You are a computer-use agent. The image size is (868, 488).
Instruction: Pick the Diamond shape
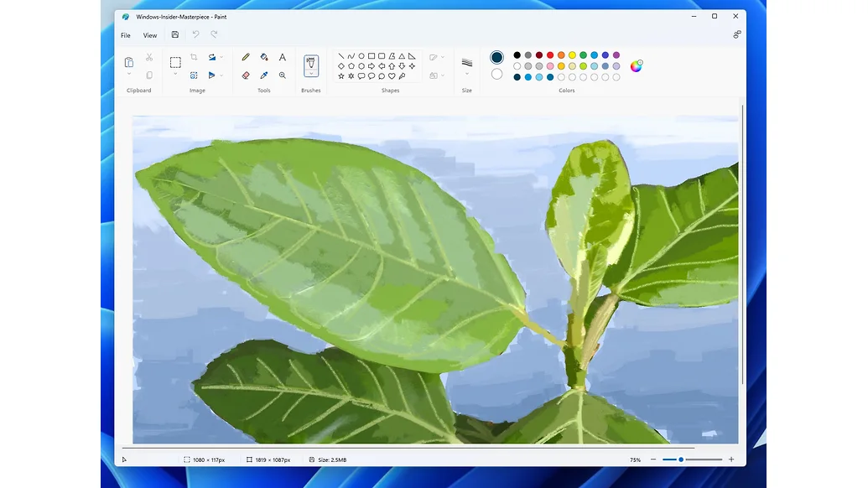point(341,66)
